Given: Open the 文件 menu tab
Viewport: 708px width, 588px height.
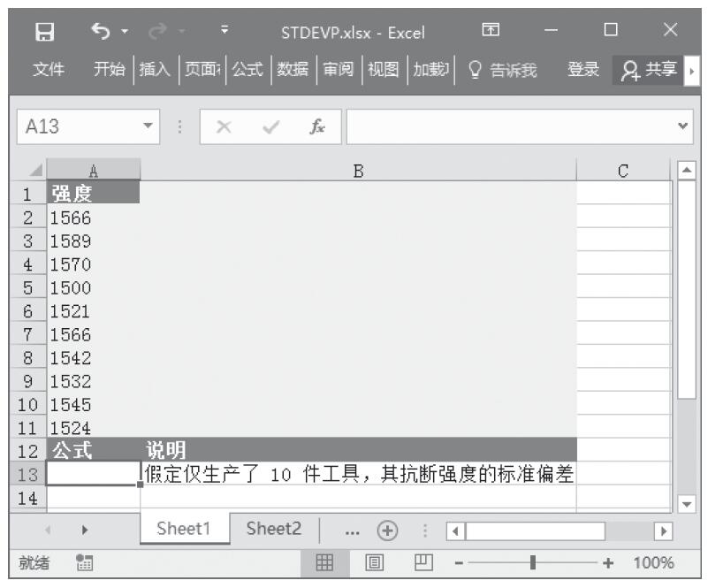Looking at the screenshot, I should 48,70.
